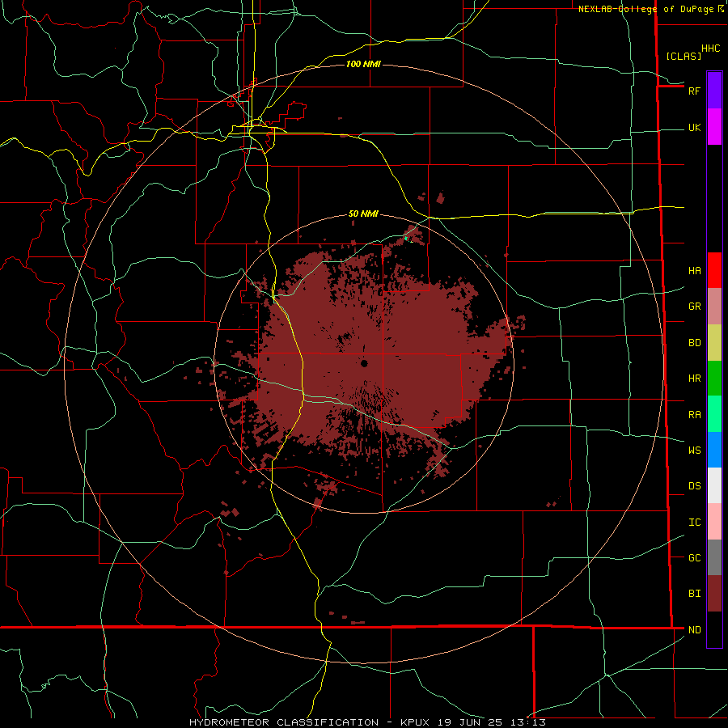Click the GR legend label
Viewport: 728px width, 728px height.
[694, 306]
